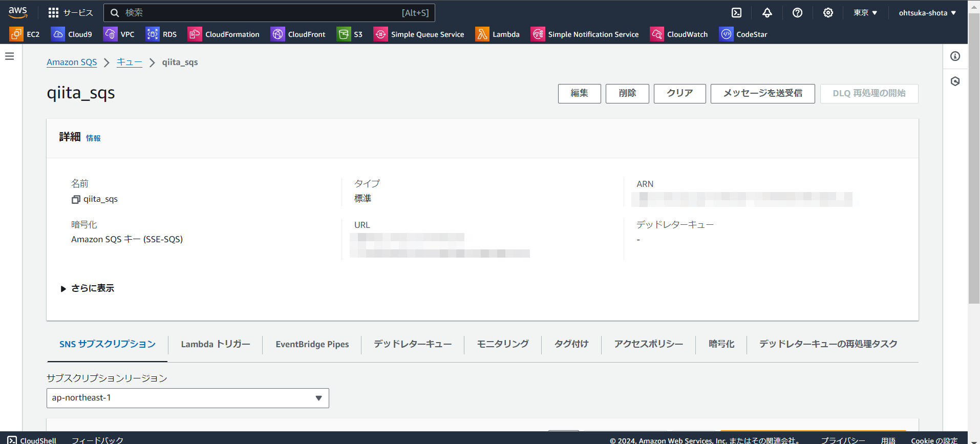Switch to タグ付け tab
Image resolution: width=980 pixels, height=444 pixels.
coord(571,344)
